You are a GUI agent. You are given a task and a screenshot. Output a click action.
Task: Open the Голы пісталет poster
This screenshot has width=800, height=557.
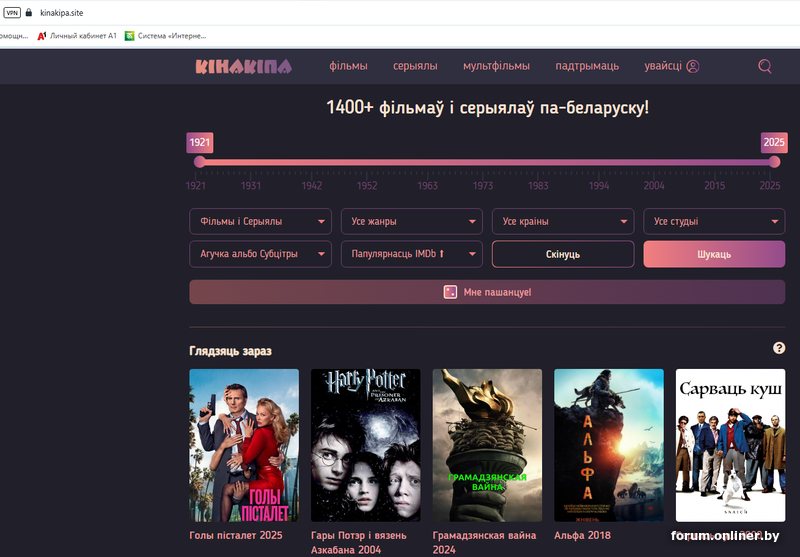[x=244, y=445]
